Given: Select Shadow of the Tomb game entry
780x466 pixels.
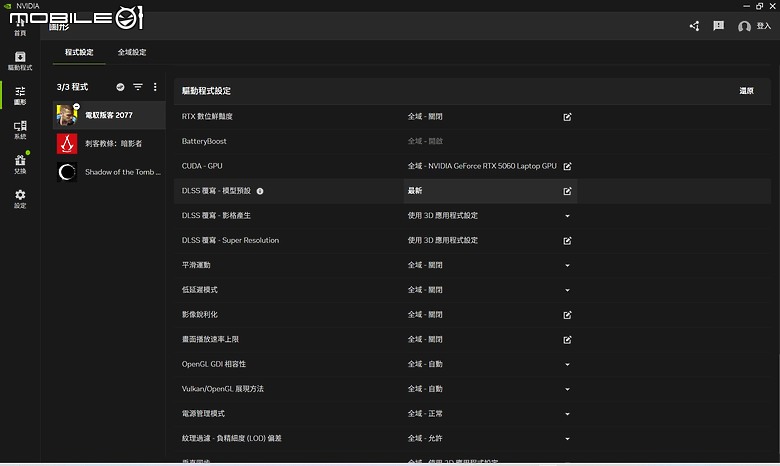Looking at the screenshot, I should tap(109, 172).
